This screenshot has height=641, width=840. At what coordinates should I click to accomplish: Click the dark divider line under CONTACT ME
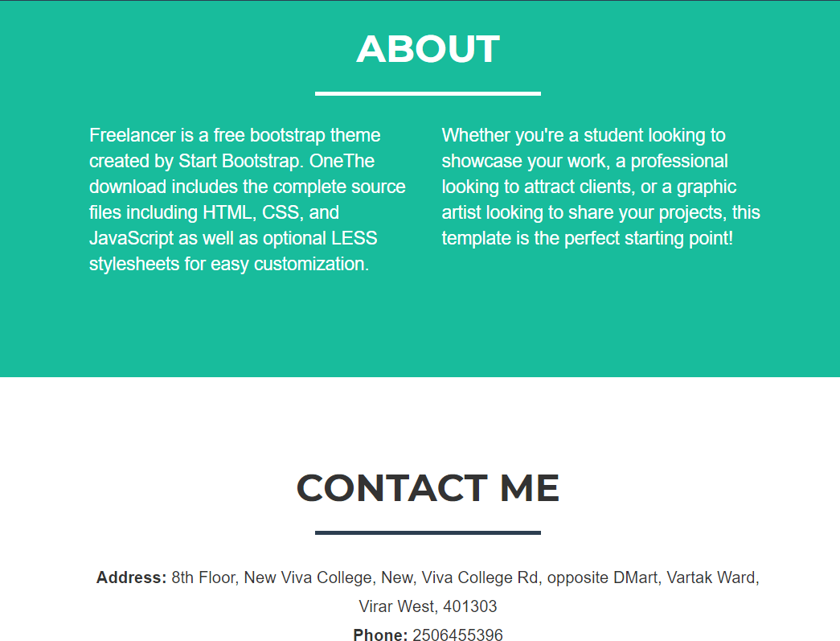coord(428,532)
